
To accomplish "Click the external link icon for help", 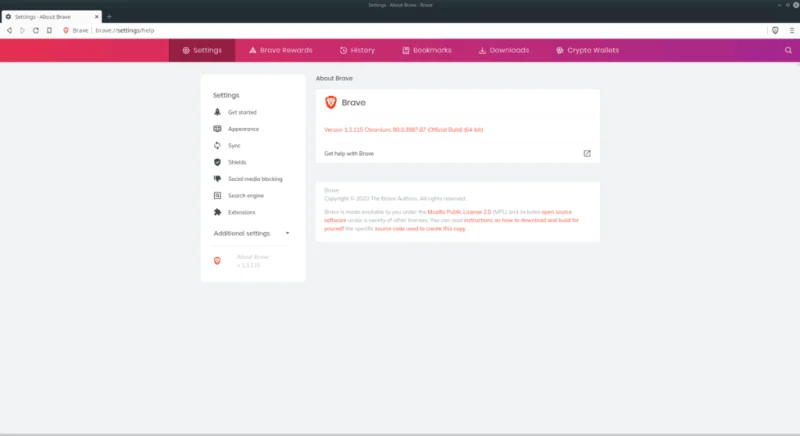I will pyautogui.click(x=587, y=153).
